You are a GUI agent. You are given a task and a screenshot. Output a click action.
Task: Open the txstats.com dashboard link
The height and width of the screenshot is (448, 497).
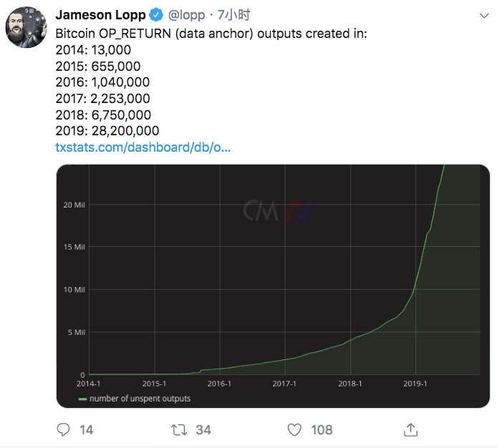[143, 147]
